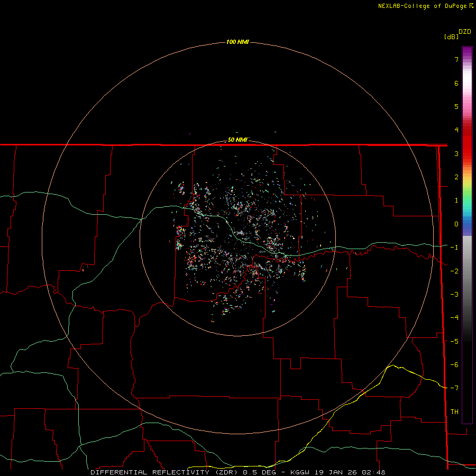Click the -3 value on color scale
This screenshot has width=476, height=476.
pyautogui.click(x=454, y=295)
